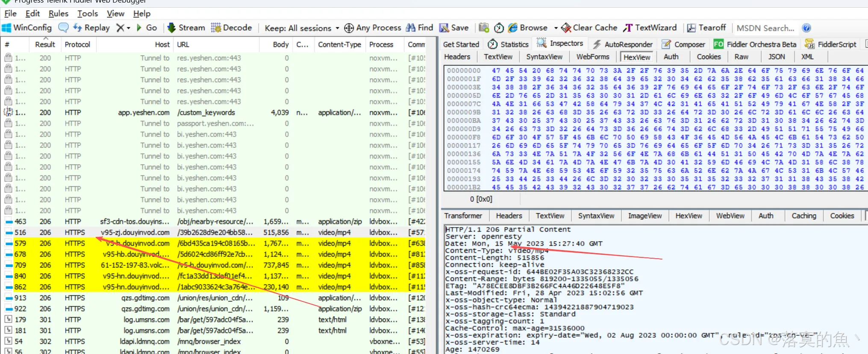868x354 pixels.
Task: Save the sessions with the Save button
Action: click(454, 28)
